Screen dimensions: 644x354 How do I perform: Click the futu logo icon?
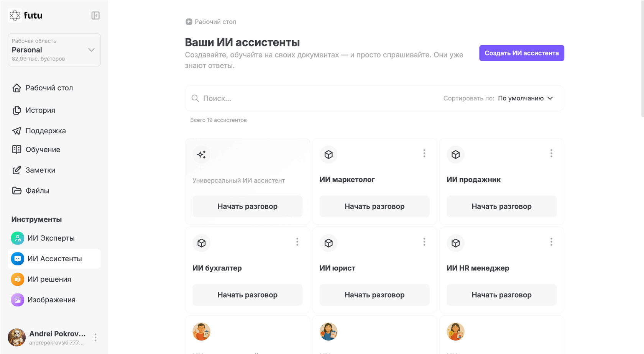point(15,15)
